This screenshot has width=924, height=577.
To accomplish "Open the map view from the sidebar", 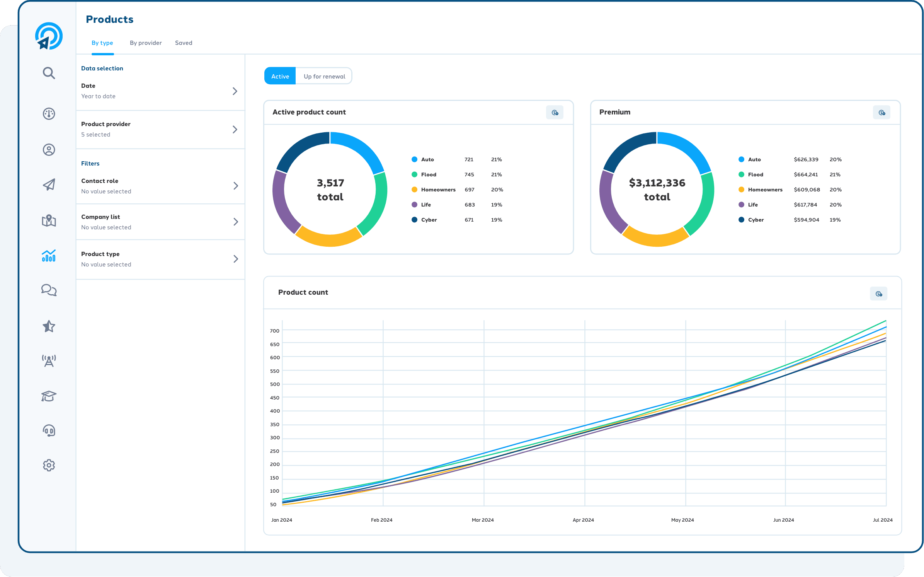I will pos(49,221).
